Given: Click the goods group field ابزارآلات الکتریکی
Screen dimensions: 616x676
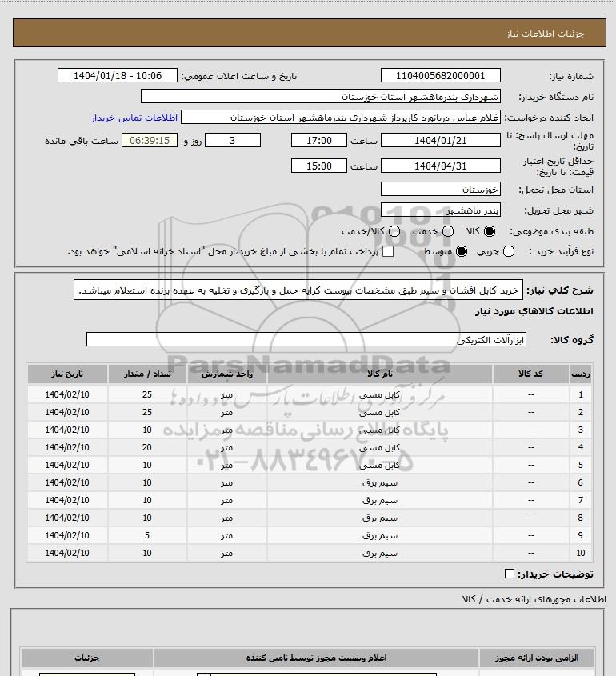Looking at the screenshot, I should pyautogui.click(x=306, y=340).
